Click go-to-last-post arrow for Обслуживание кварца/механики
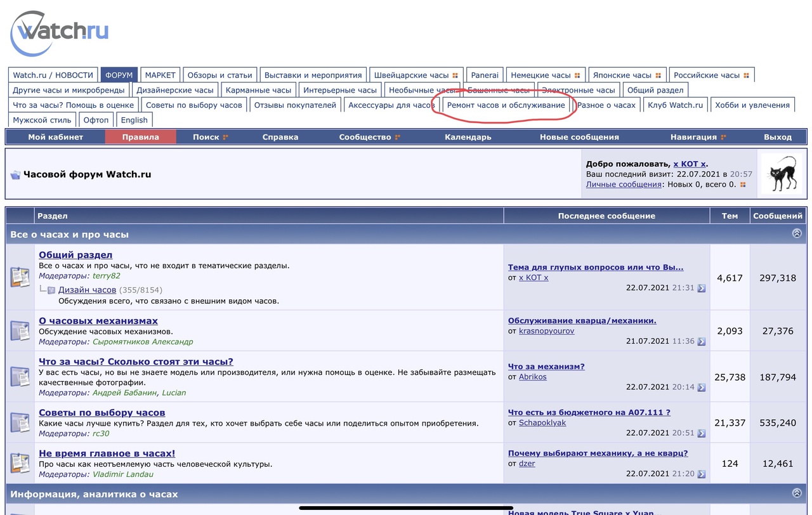Image resolution: width=812 pixels, height=515 pixels. pos(701,341)
